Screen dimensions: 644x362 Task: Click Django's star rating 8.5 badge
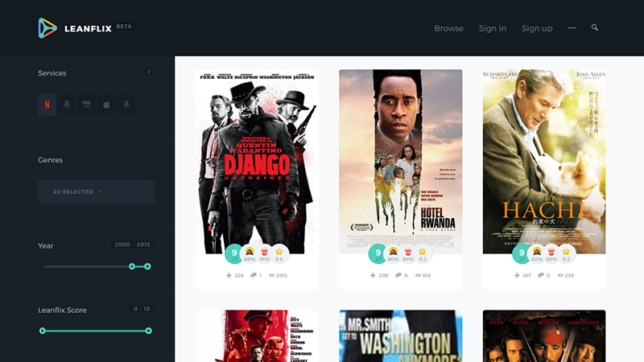tap(279, 254)
